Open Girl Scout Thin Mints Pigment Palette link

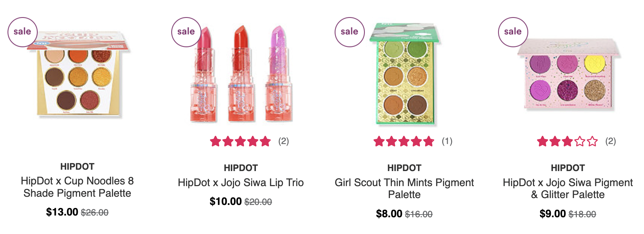coord(404,188)
